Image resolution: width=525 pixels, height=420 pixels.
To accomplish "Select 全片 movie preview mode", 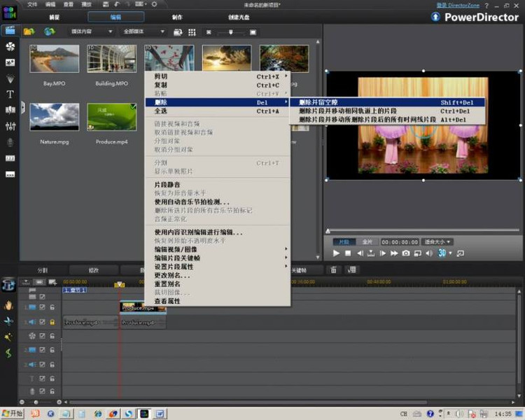I will pos(367,241).
